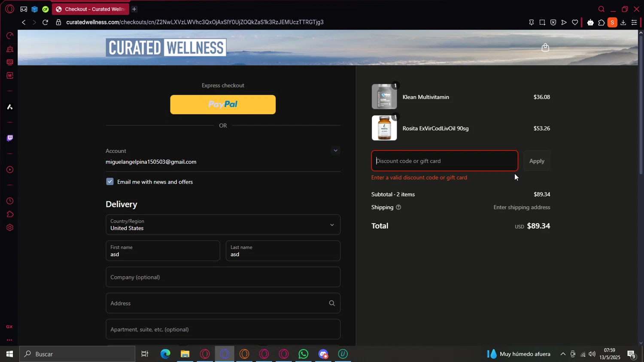Open Discord from taskbar
The image size is (644, 362).
323,354
